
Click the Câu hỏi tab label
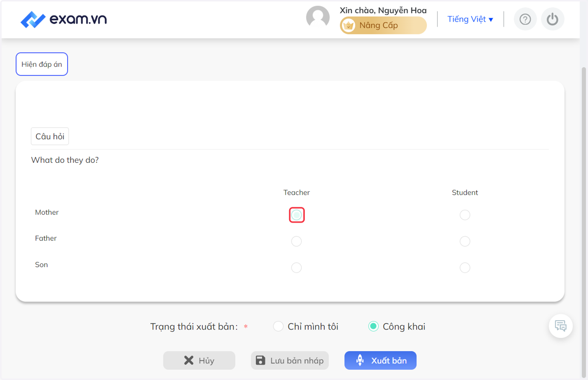[50, 136]
